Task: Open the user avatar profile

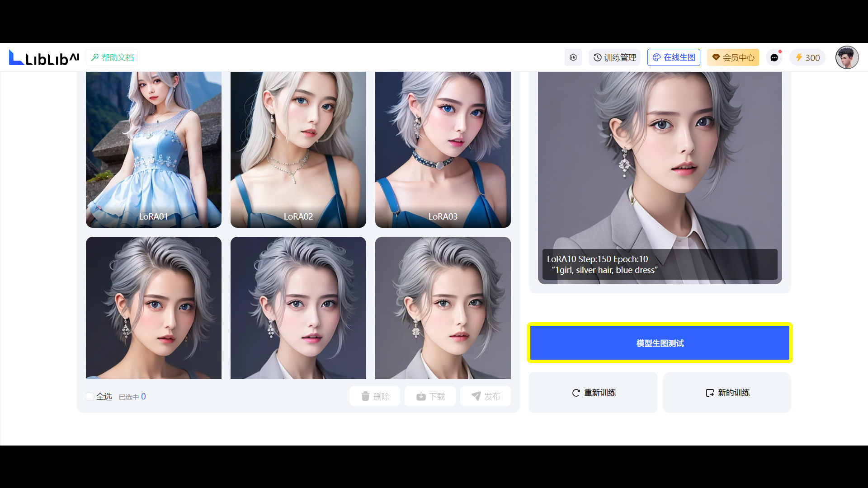Action: click(846, 58)
